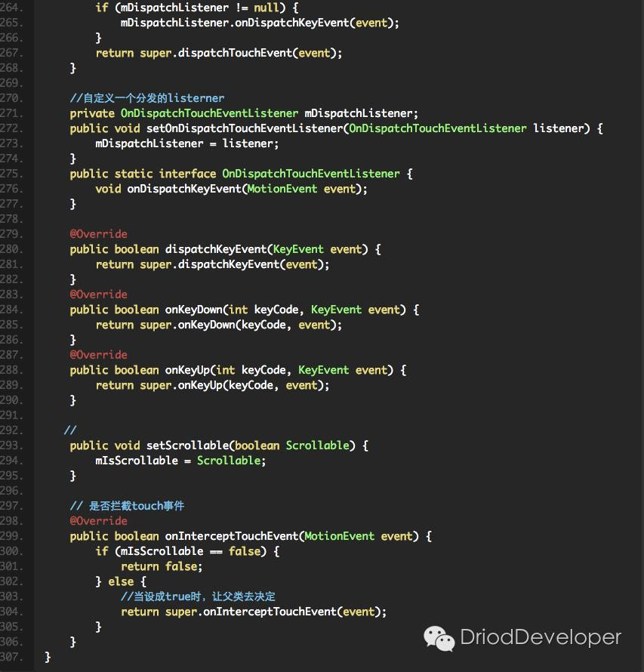
Task: Click the comment '//当设成true时, 让父类去决定'
Action: click(x=198, y=596)
